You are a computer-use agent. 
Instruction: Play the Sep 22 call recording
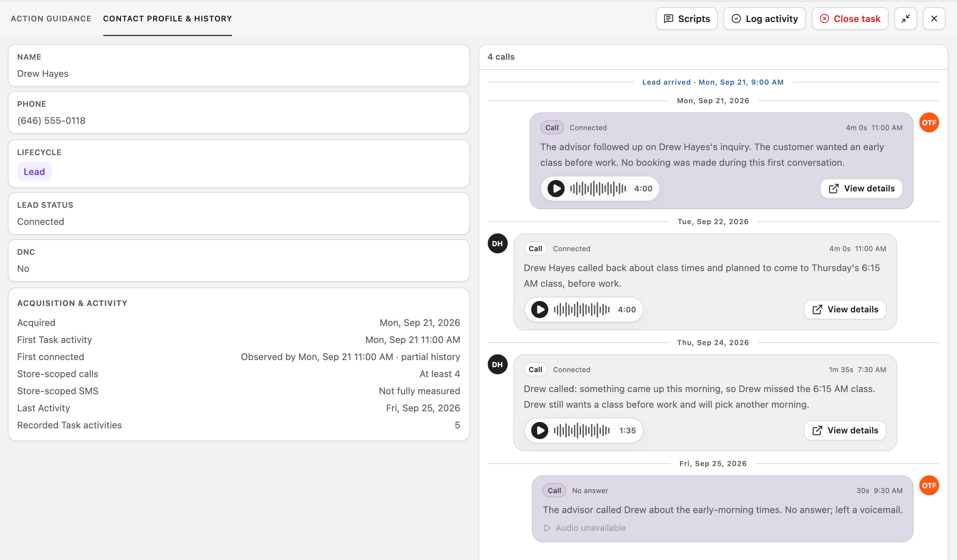tap(540, 310)
